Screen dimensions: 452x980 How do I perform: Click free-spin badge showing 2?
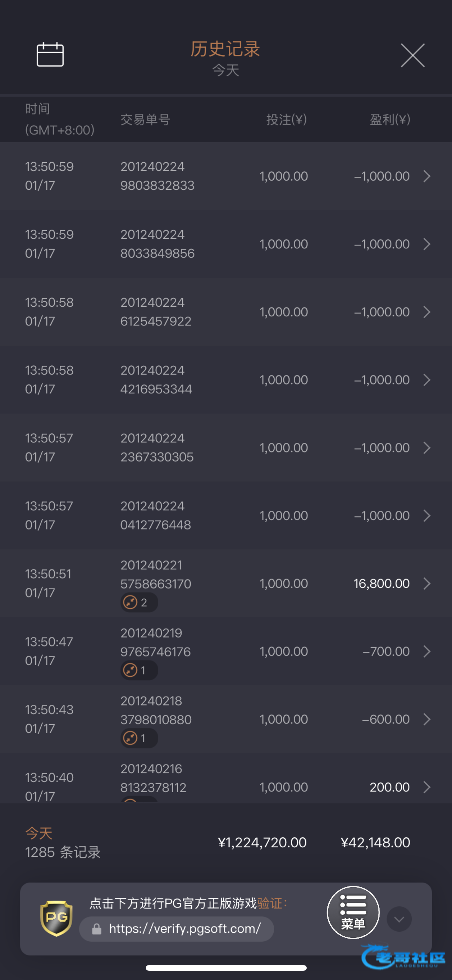pyautogui.click(x=139, y=602)
